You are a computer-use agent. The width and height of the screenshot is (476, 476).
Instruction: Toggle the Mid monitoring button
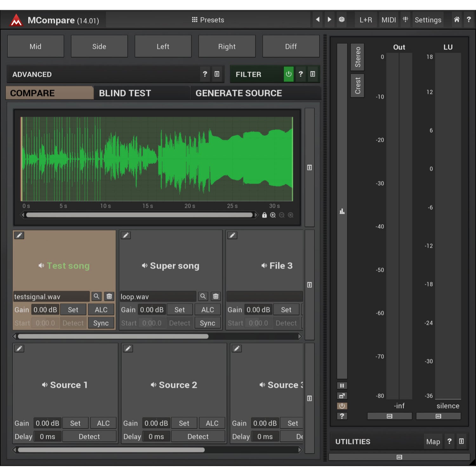point(36,46)
